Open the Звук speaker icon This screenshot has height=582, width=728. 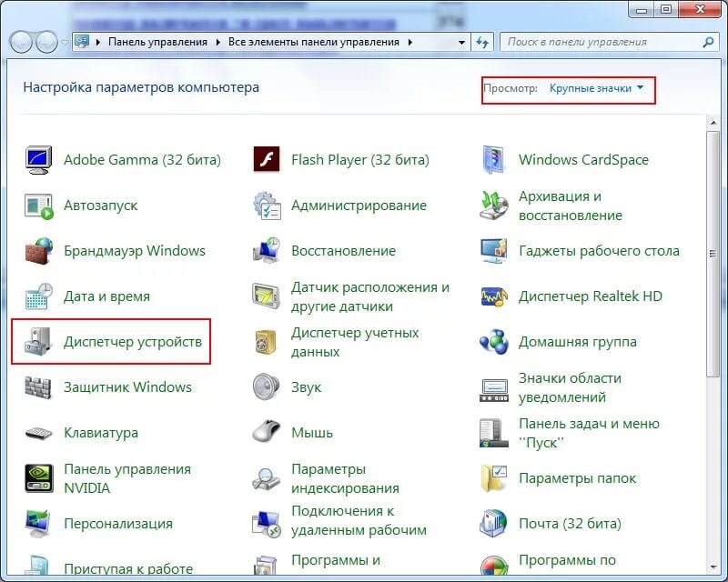point(266,386)
